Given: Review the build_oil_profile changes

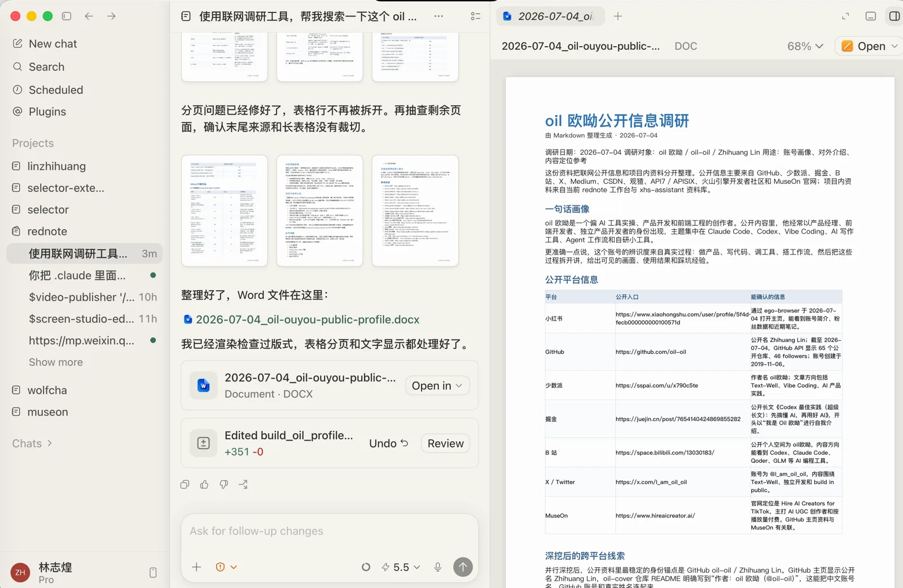Looking at the screenshot, I should [446, 444].
